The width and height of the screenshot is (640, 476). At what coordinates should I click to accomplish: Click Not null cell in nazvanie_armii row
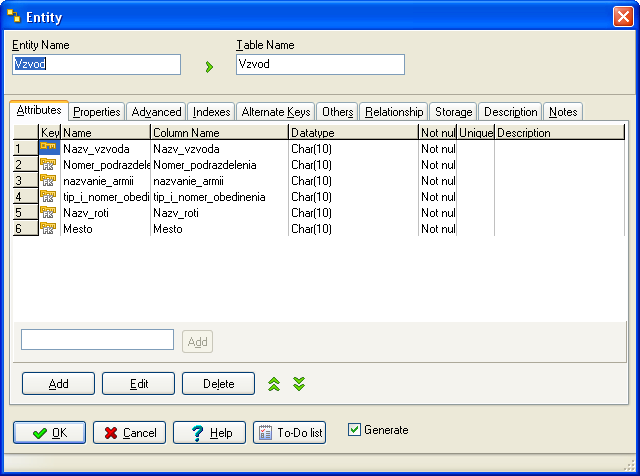(x=438, y=180)
